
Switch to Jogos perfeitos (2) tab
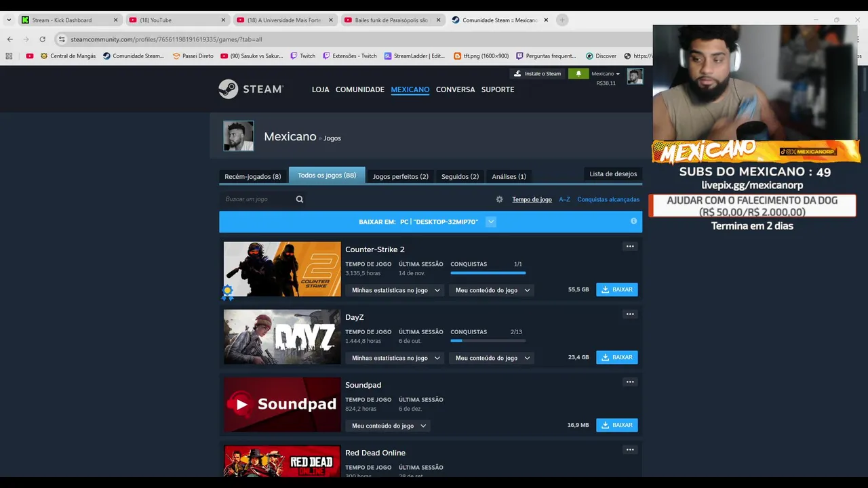(400, 176)
